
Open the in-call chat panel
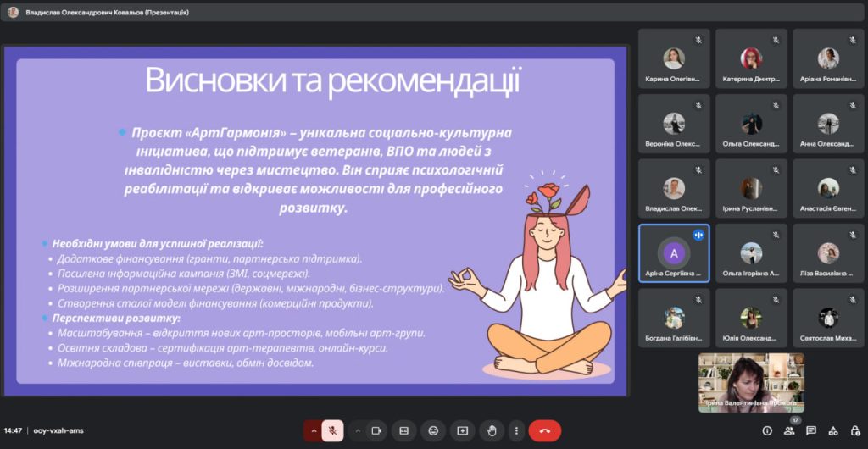(x=811, y=430)
